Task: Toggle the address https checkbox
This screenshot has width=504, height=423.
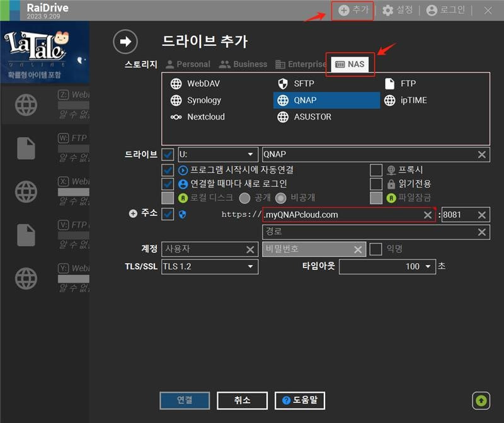Action: click(x=168, y=214)
